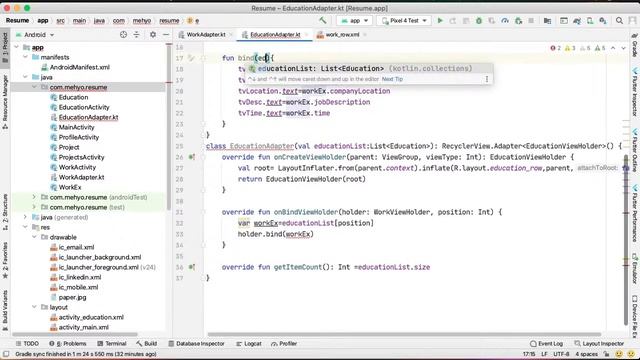The image size is (640, 360).
Task: Collapse the com.mehyo.resume package
Action: (x=35, y=87)
